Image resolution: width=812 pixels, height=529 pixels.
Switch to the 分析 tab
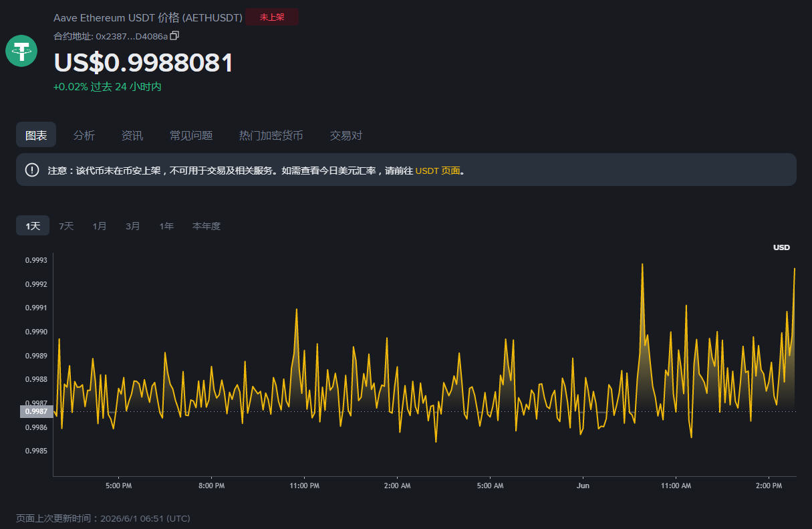point(84,135)
